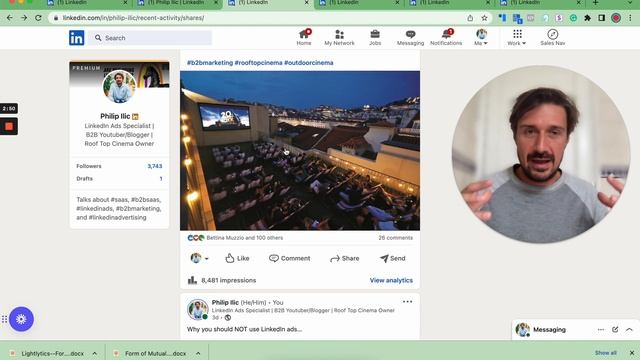Open the #outdoorcinema hashtag
The width and height of the screenshot is (640, 360).
309,63
